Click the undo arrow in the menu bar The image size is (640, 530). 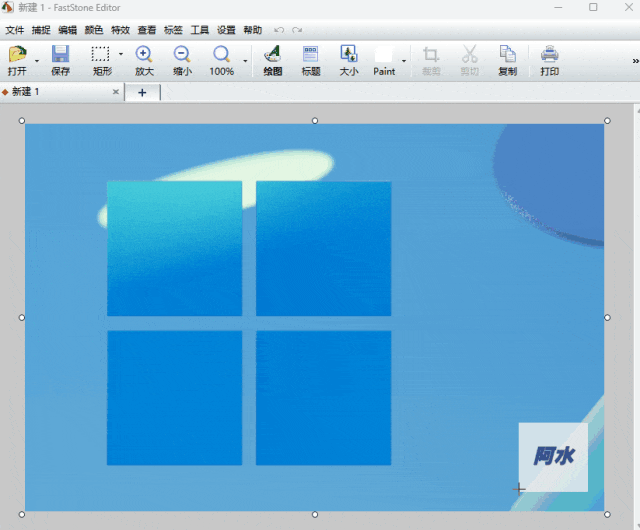pyautogui.click(x=279, y=30)
